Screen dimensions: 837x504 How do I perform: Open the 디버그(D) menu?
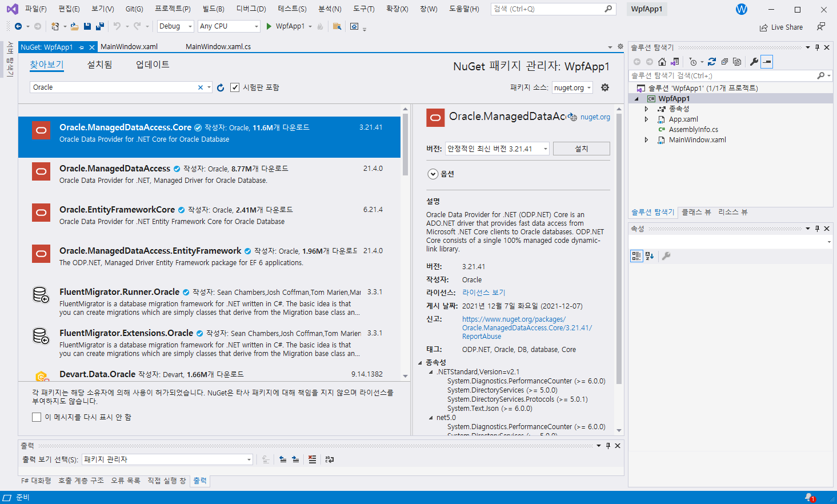(251, 9)
